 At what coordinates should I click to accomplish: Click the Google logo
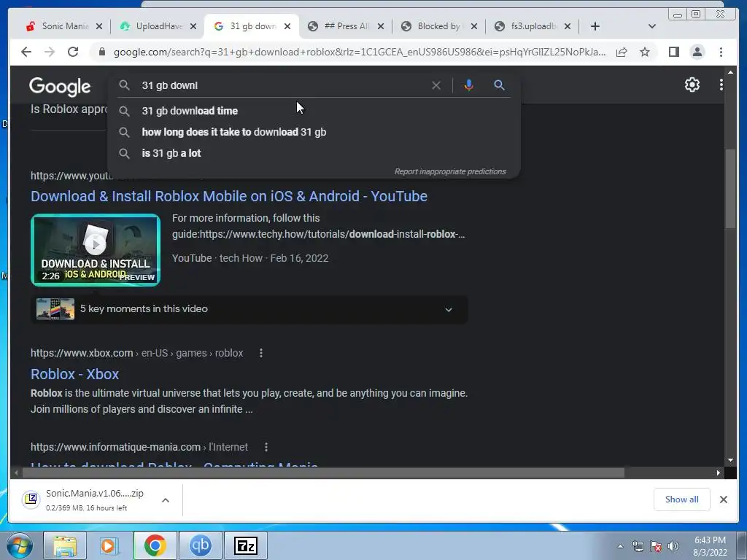pyautogui.click(x=60, y=86)
